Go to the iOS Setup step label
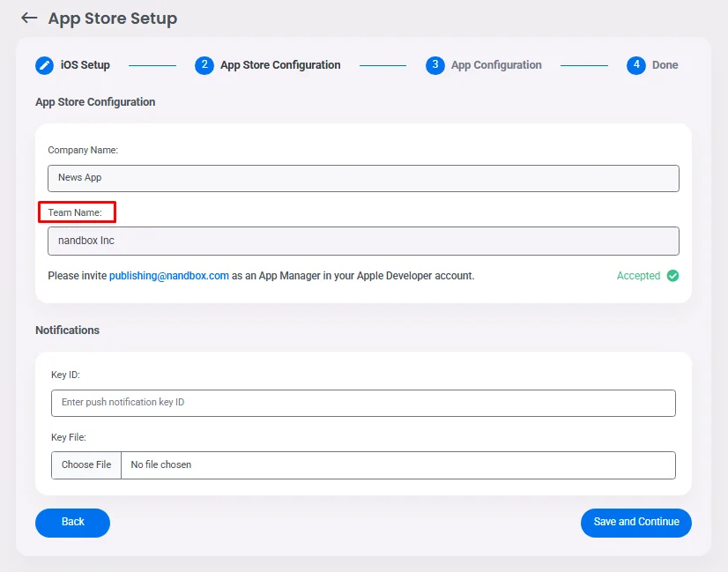728x572 pixels. point(85,65)
